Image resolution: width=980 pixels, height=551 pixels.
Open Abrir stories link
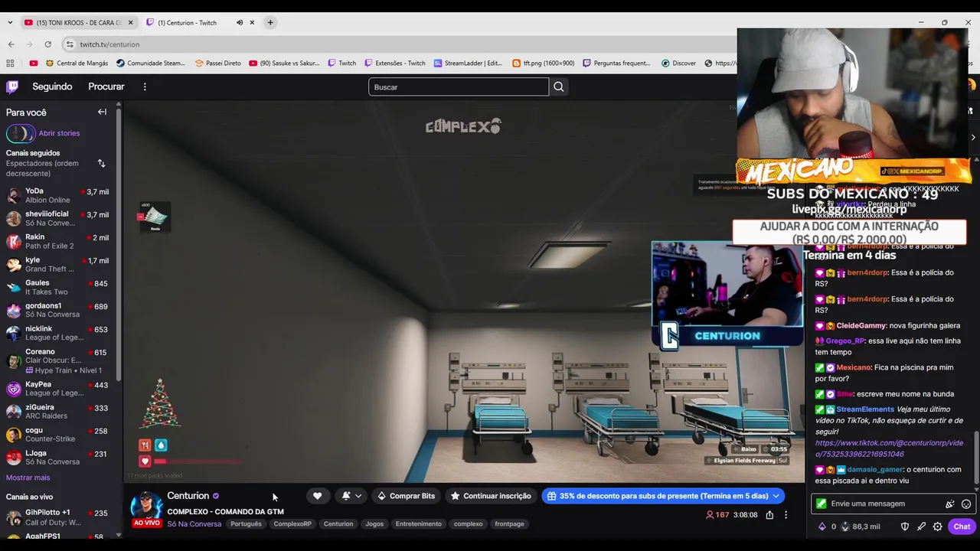coord(59,133)
